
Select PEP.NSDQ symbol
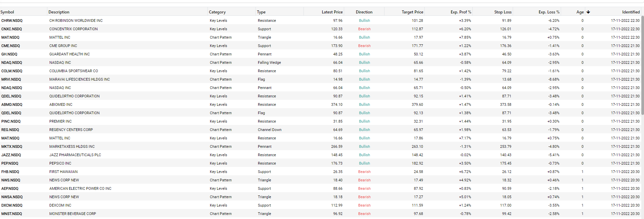point(10,163)
